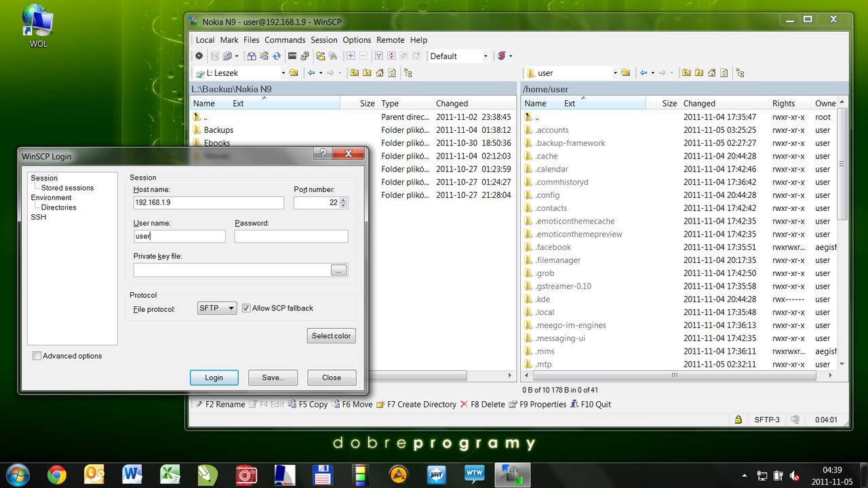
Task: Open the Session menu
Action: [x=324, y=40]
